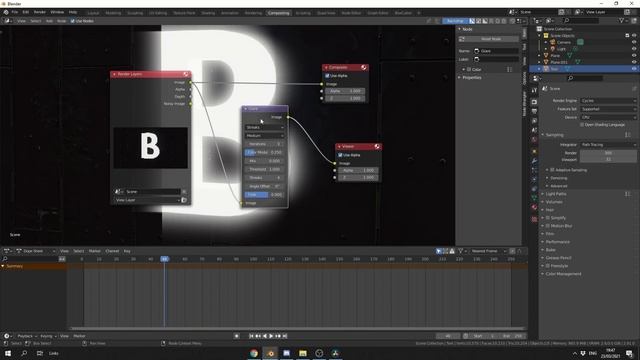
Task: Open the Render properties tab icon
Action: click(x=534, y=102)
